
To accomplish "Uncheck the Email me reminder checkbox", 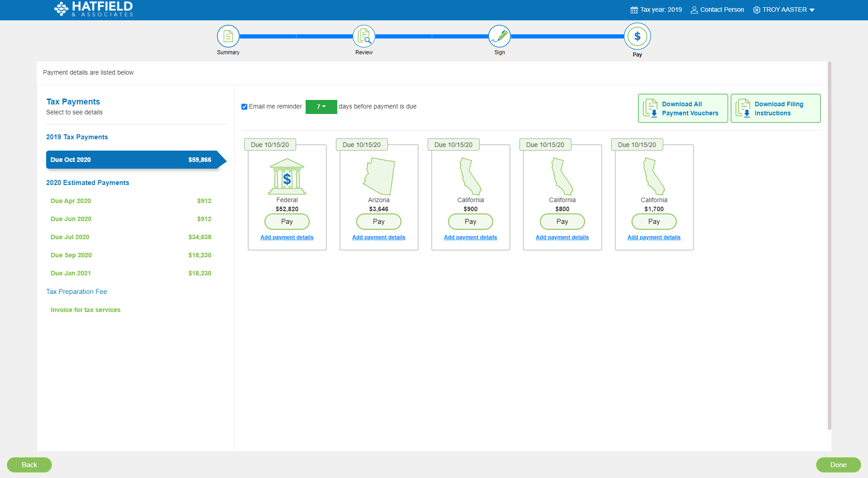I will 244,107.
